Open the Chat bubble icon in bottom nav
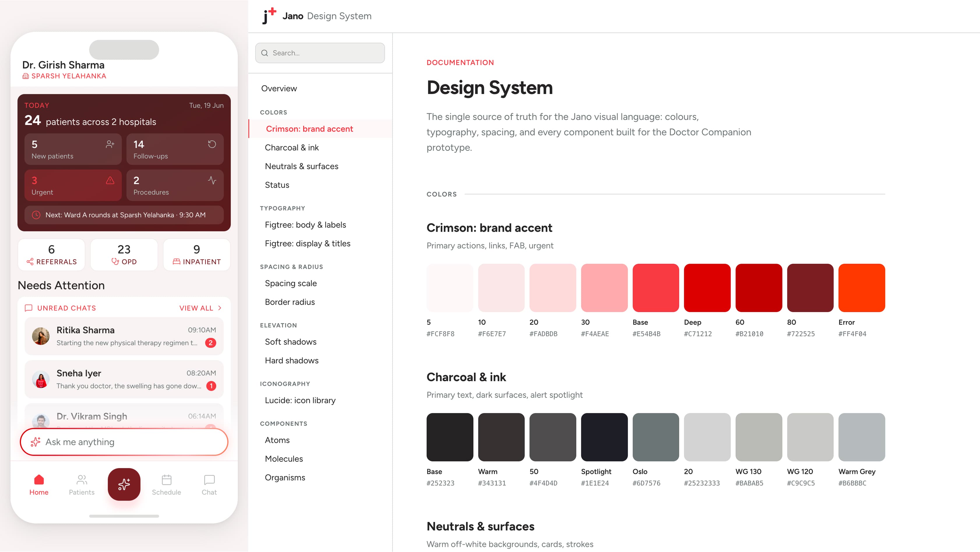Viewport: 980px width, 552px height. pyautogui.click(x=209, y=480)
